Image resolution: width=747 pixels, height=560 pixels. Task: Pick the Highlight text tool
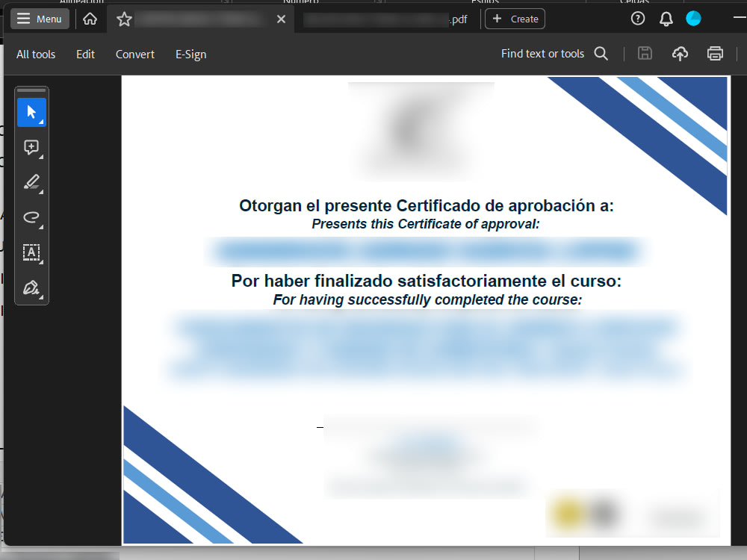[x=31, y=182]
